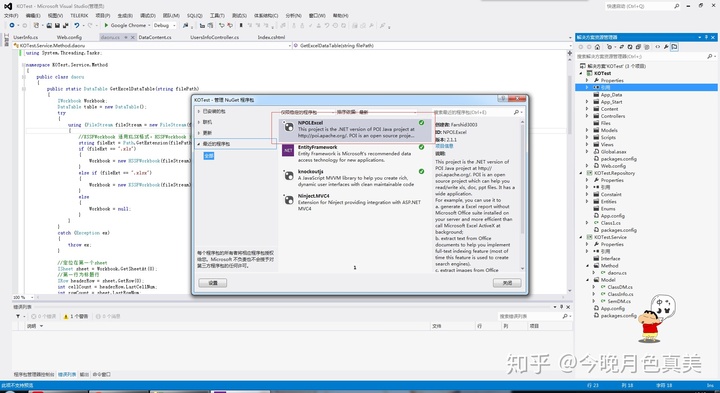Close the daoru.cs tab
720x393 pixels.
(133, 37)
